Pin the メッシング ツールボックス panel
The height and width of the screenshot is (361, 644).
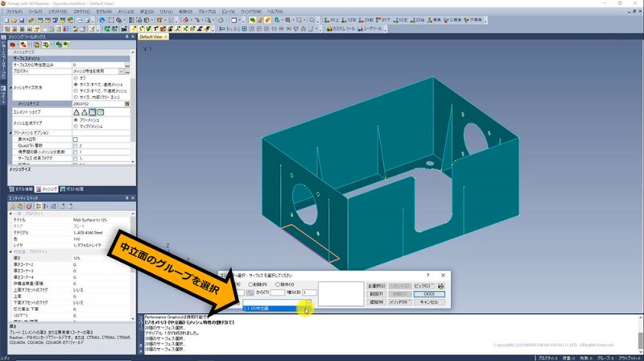[127, 37]
